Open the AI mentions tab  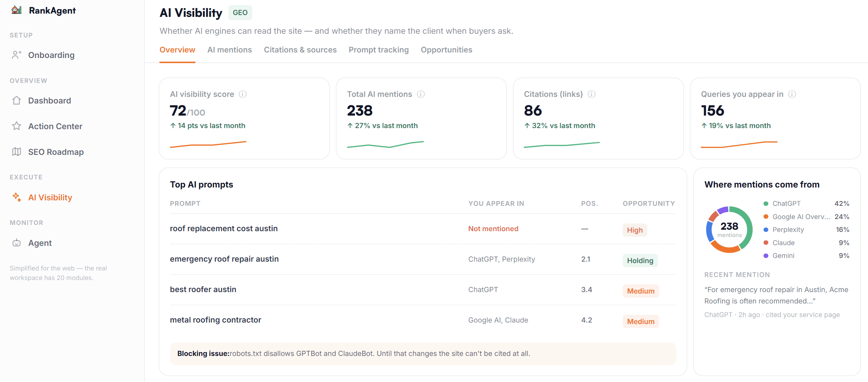click(229, 50)
